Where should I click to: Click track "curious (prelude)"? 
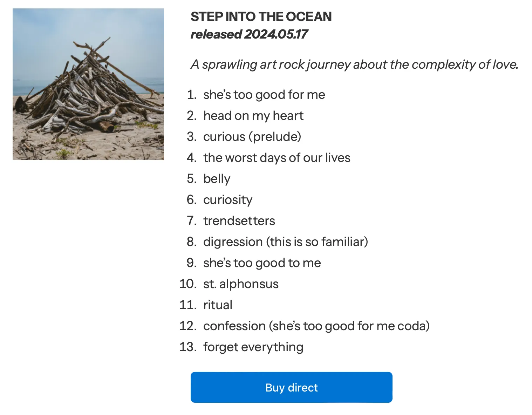(252, 137)
